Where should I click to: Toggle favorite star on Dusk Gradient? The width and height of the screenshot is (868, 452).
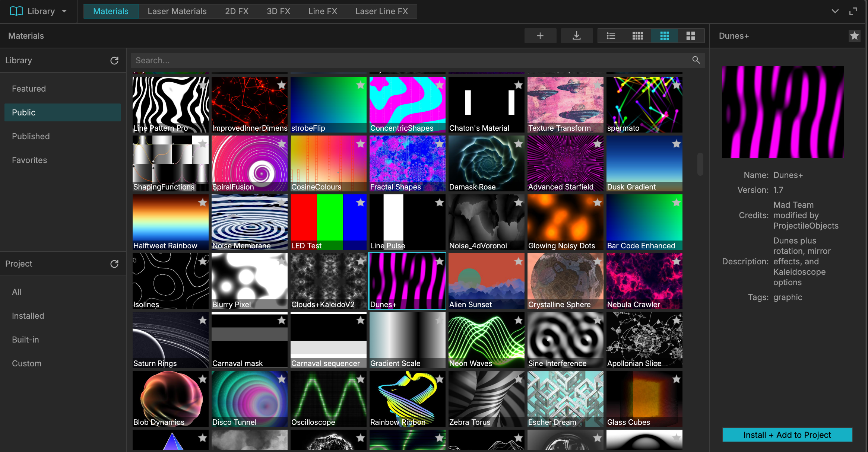click(x=677, y=144)
